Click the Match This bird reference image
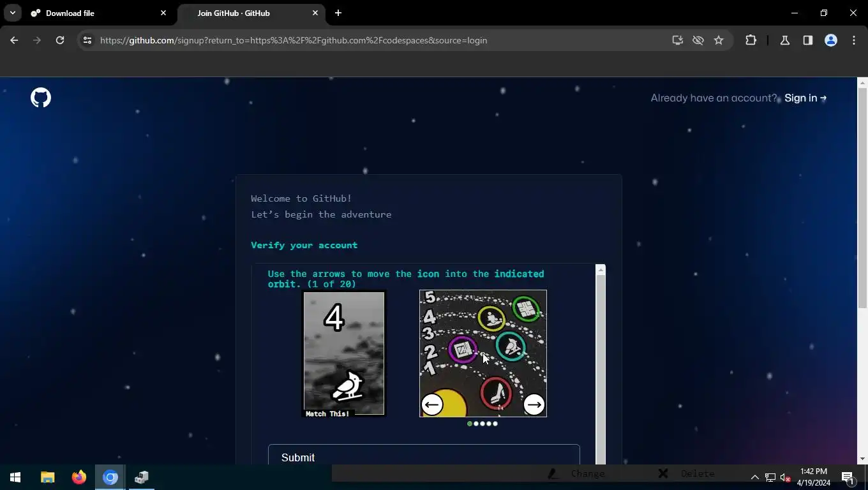The width and height of the screenshot is (868, 490). pyautogui.click(x=344, y=354)
